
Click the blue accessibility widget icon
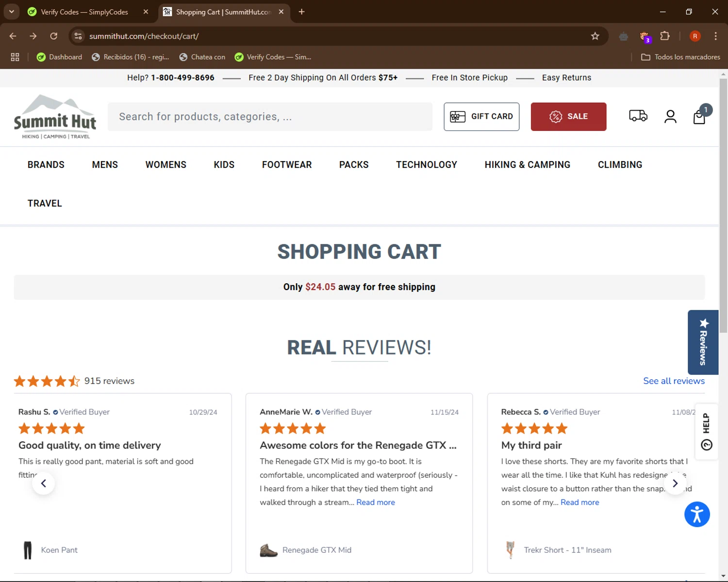(x=697, y=514)
